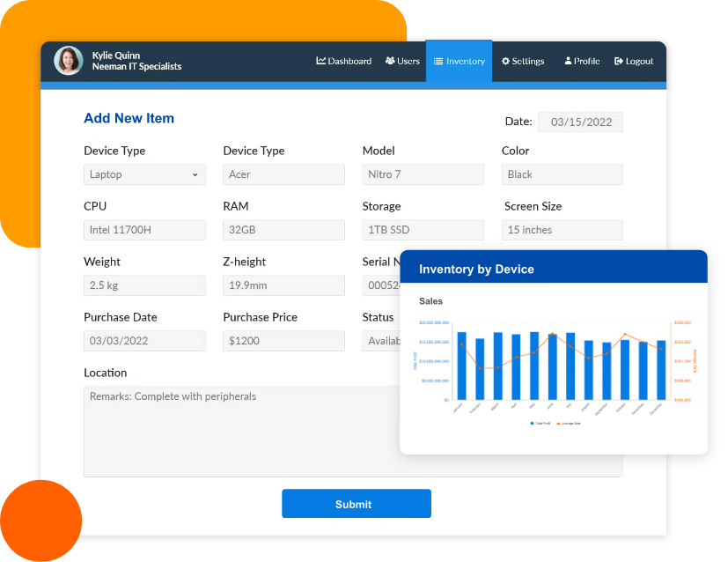
Task: Click the Inventory list icon
Action: (438, 62)
